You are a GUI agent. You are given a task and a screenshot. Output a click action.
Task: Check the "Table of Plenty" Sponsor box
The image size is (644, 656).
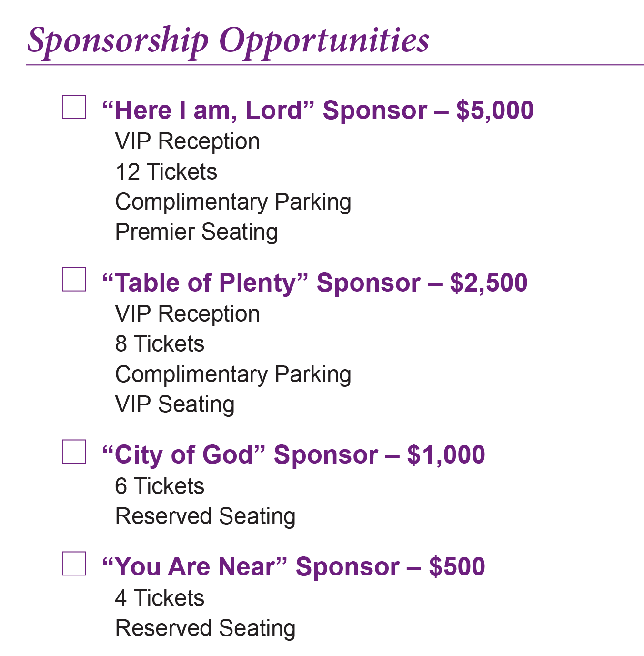74,279
